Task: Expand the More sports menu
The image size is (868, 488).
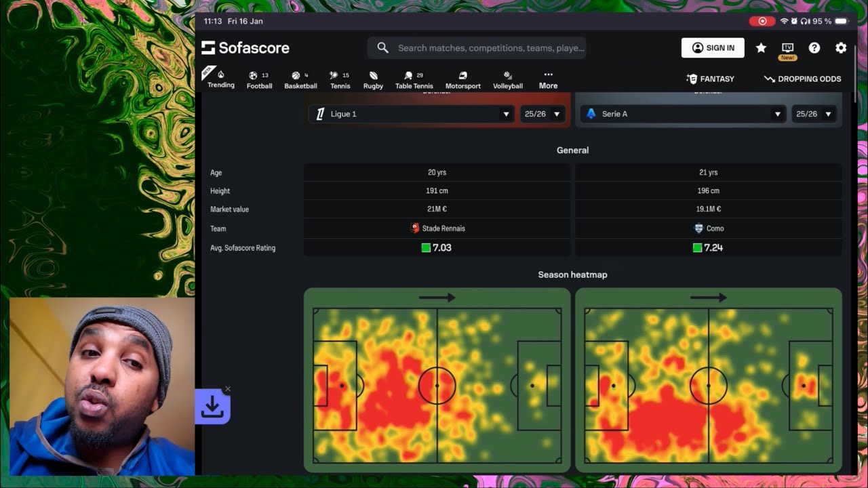Action: [548, 80]
